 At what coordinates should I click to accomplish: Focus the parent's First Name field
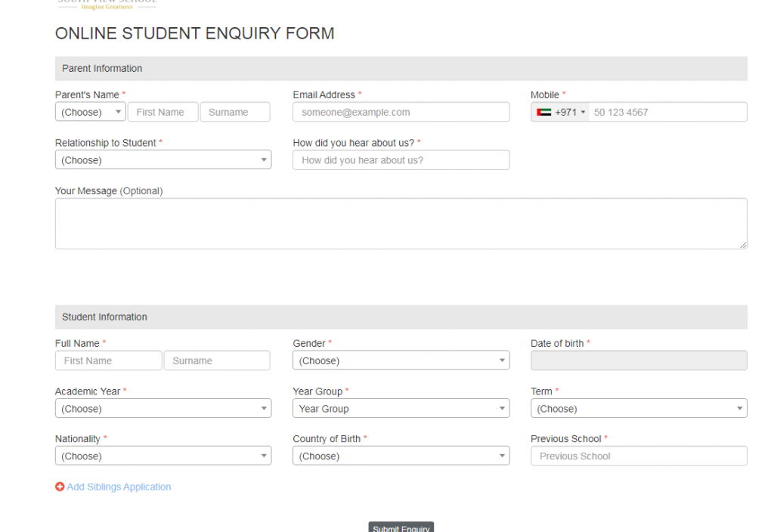[x=163, y=112]
